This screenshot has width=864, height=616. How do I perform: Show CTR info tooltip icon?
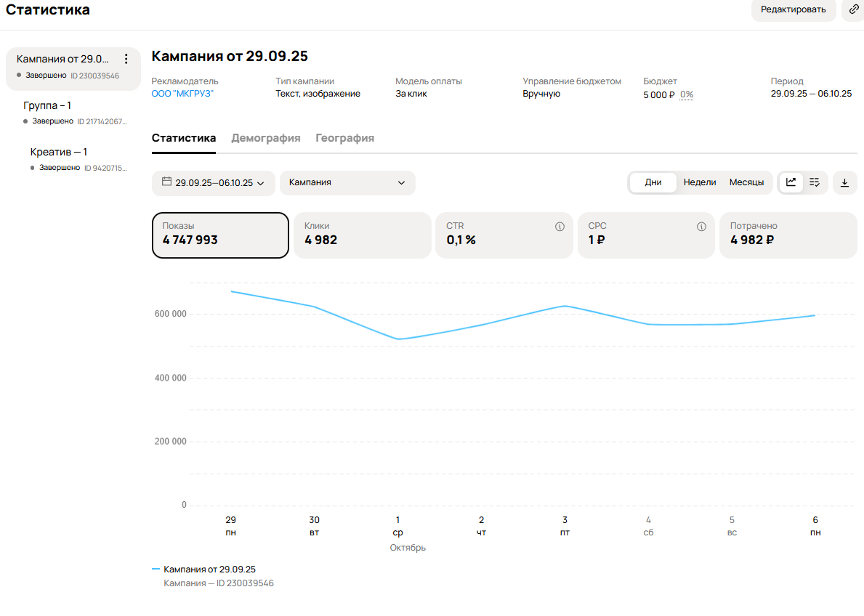click(560, 227)
